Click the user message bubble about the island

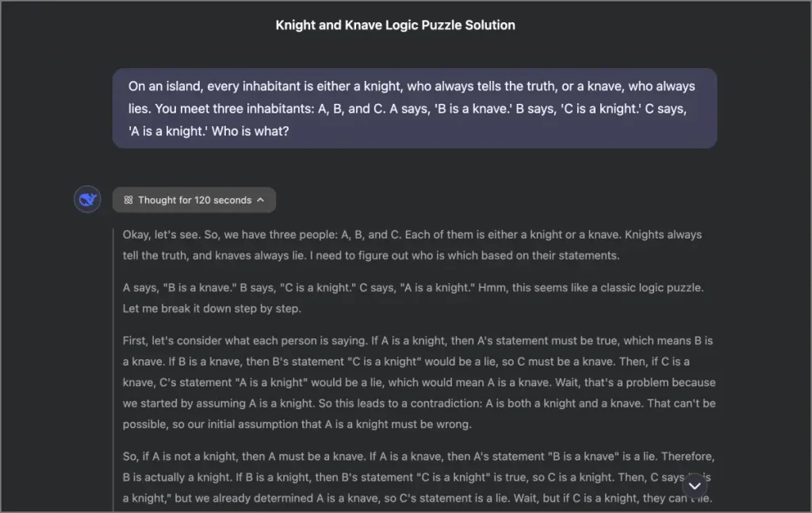[414, 109]
